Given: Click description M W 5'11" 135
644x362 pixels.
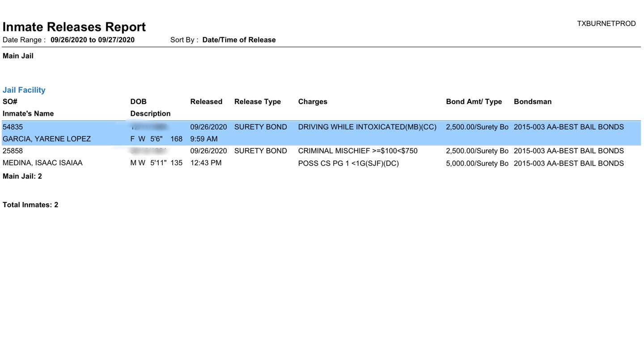Looking at the screenshot, I should point(157,163).
